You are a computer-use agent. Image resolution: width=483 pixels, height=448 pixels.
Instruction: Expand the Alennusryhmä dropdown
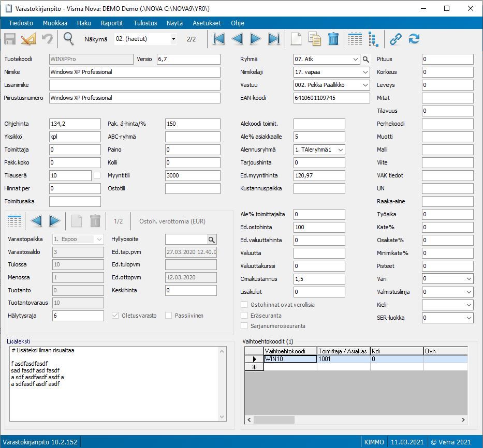[x=340, y=150]
